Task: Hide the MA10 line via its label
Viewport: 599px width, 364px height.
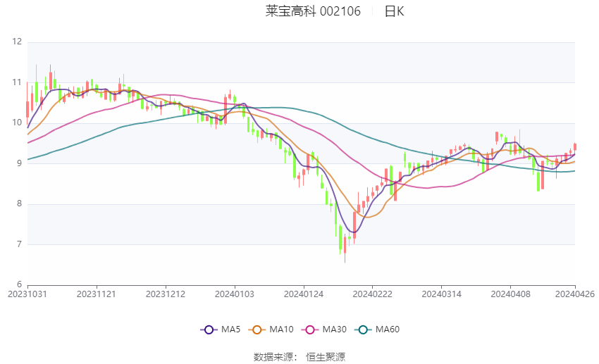Action: pyautogui.click(x=282, y=330)
